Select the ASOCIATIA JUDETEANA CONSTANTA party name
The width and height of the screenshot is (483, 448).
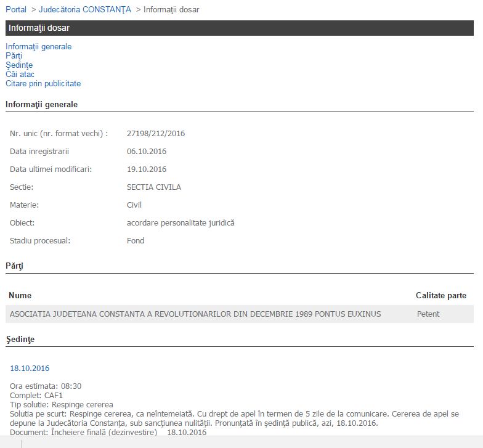click(x=195, y=314)
